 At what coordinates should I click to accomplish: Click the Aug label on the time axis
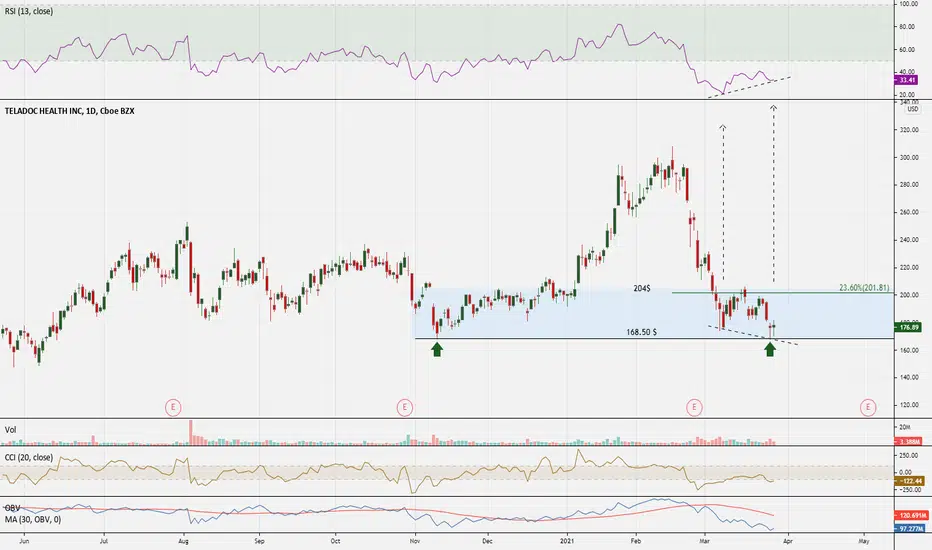(x=183, y=542)
